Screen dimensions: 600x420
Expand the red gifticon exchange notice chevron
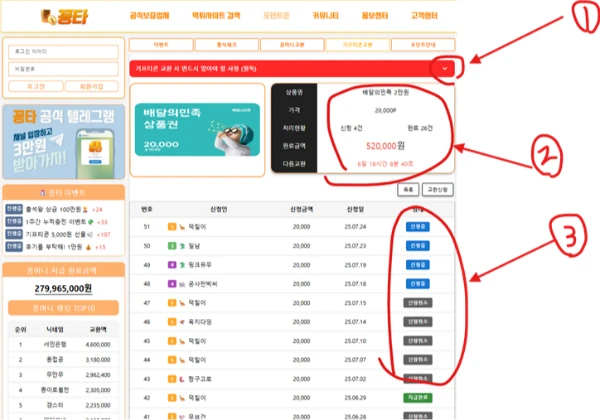(445, 68)
